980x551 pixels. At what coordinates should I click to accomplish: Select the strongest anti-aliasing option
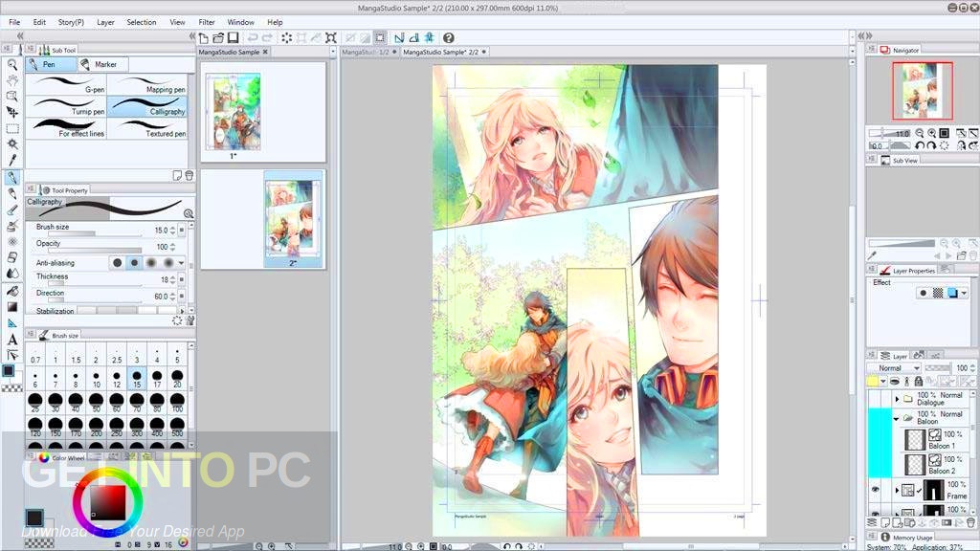[168, 263]
